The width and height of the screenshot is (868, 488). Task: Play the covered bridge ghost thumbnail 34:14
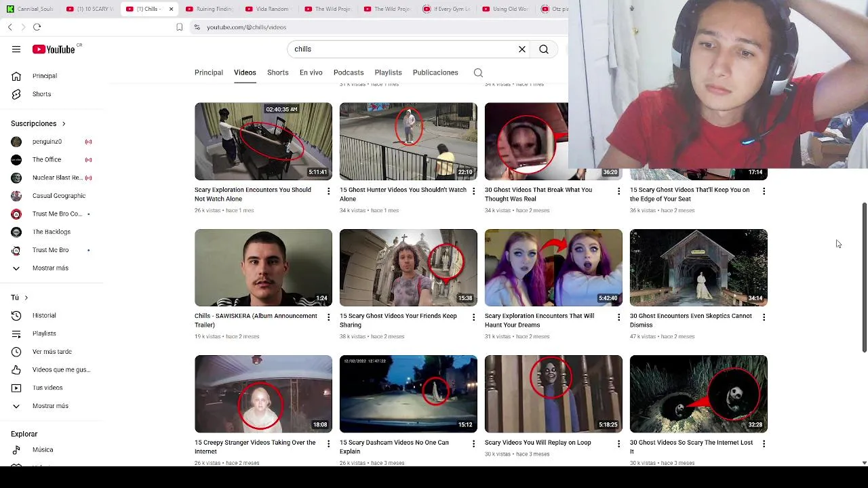click(698, 268)
